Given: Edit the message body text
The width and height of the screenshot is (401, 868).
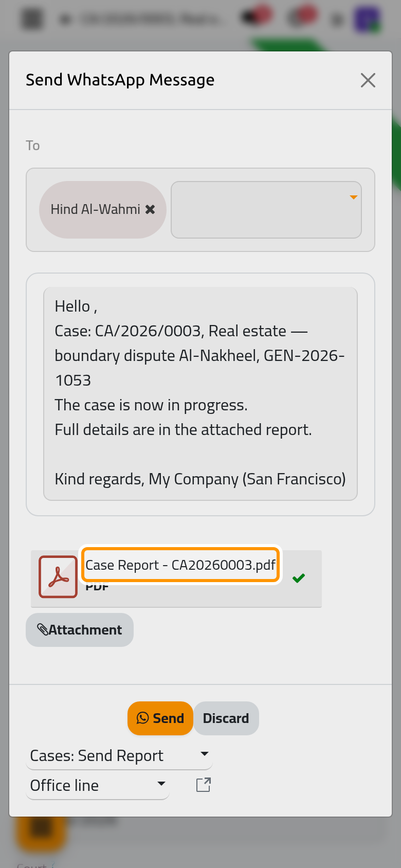Looking at the screenshot, I should (200, 393).
